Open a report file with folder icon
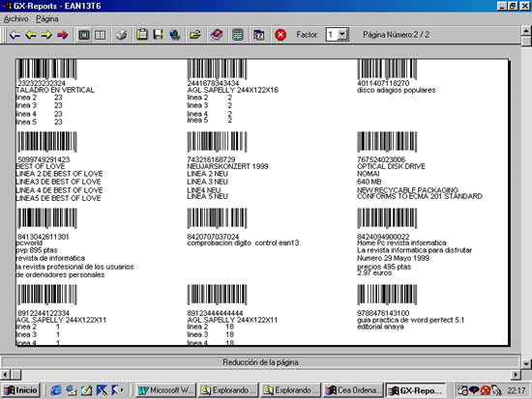This screenshot has height=399, width=532. click(195, 35)
